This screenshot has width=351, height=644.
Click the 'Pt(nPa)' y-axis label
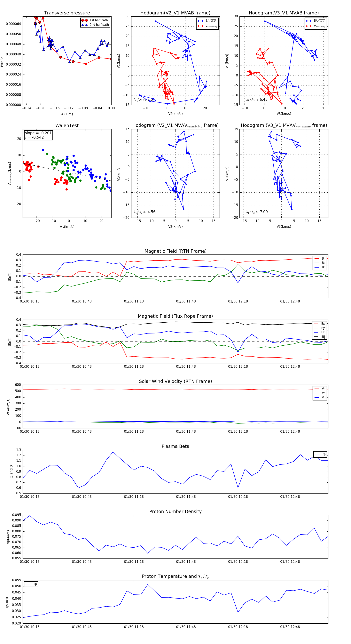point(2,61)
